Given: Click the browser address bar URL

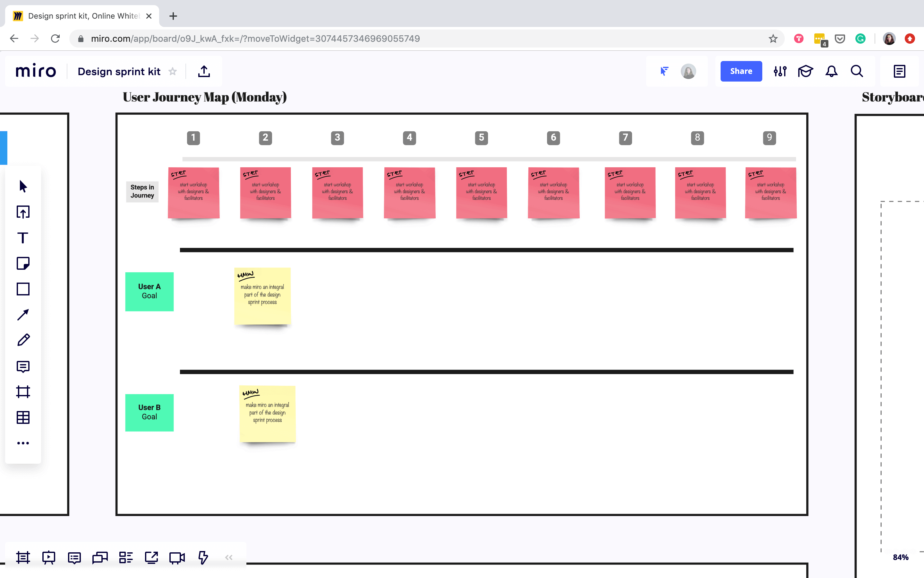Looking at the screenshot, I should tap(255, 39).
